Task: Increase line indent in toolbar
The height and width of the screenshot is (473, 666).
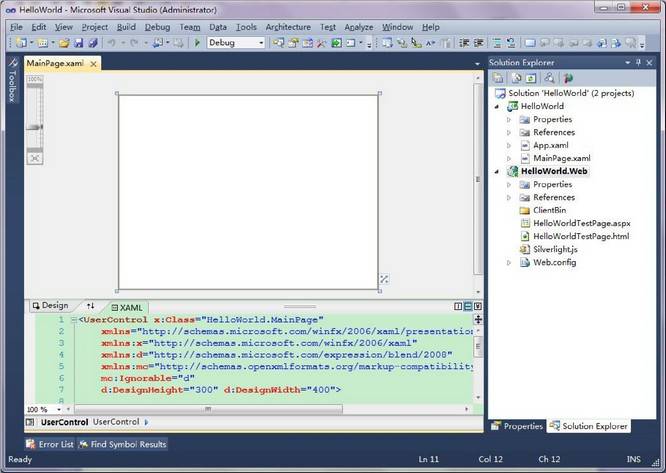Action: pyautogui.click(x=479, y=42)
